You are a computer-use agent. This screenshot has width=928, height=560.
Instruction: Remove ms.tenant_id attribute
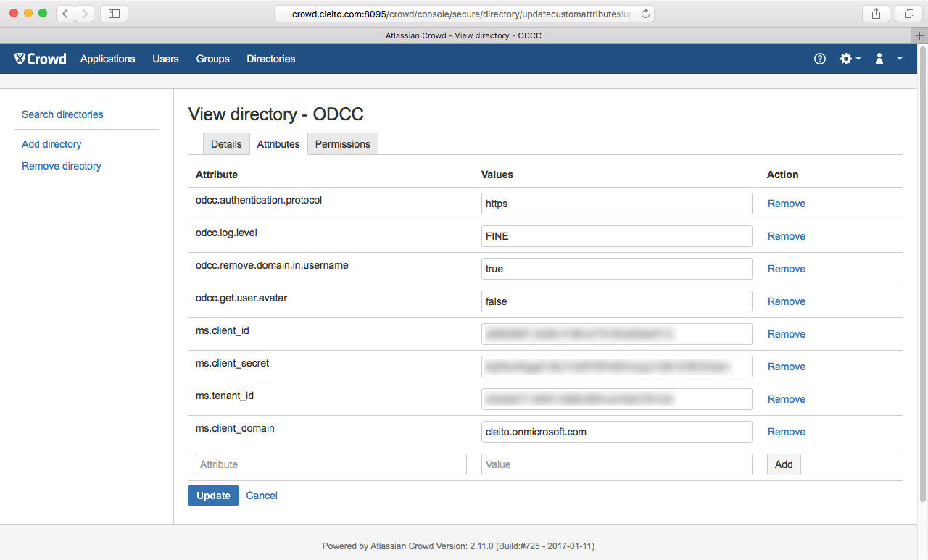click(787, 399)
